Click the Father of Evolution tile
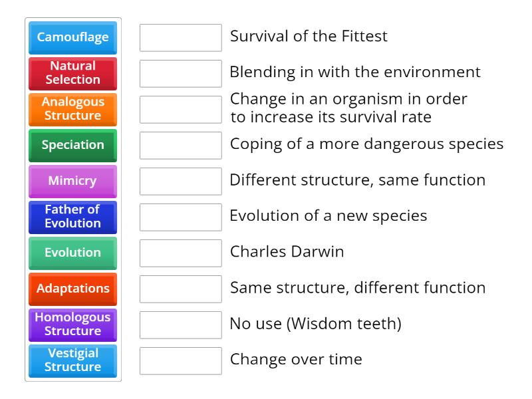 point(72,217)
